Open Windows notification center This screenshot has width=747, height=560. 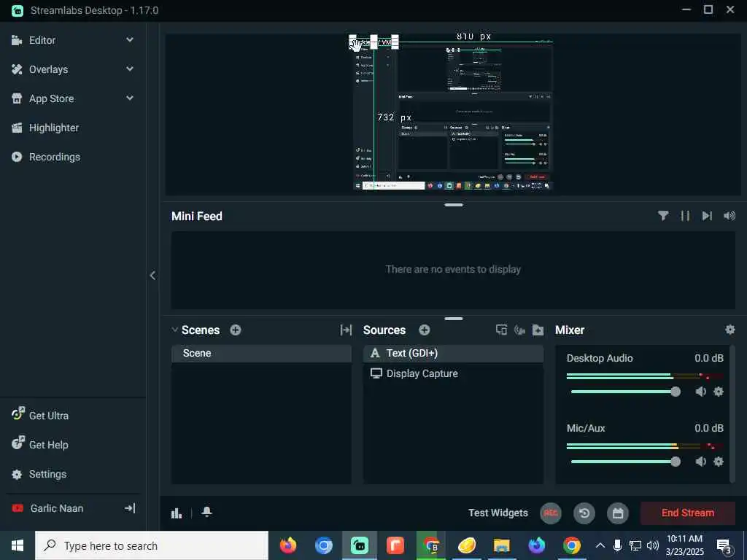[x=724, y=546]
